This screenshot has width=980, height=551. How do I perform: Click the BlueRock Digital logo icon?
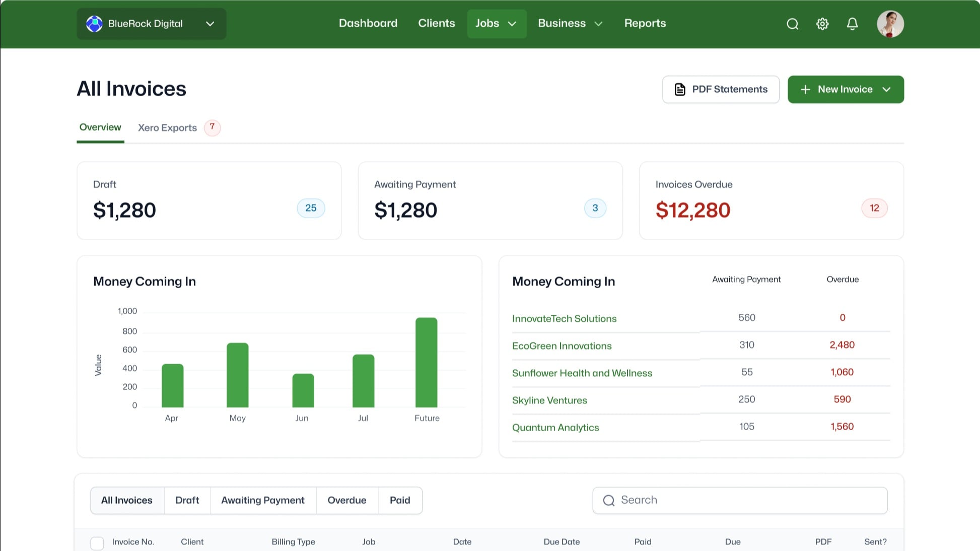pos(94,24)
